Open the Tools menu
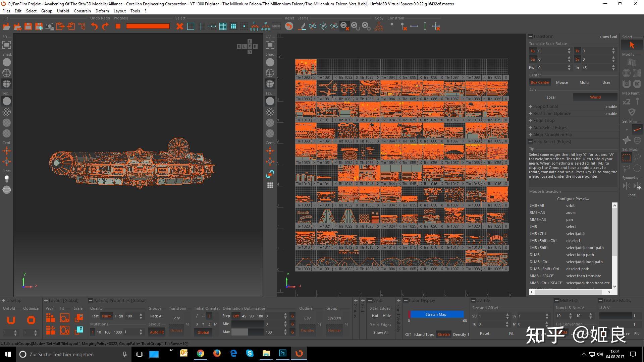The width and height of the screenshot is (644, 362). (x=135, y=11)
